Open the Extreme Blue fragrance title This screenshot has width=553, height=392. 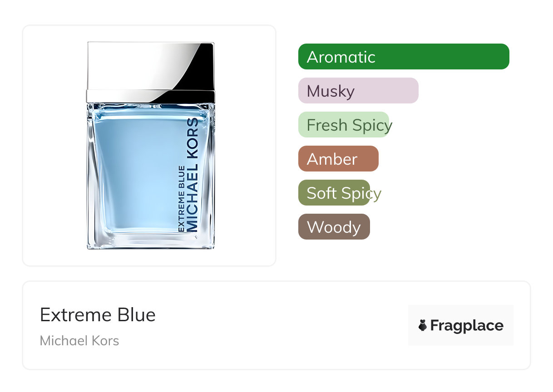[x=98, y=314]
